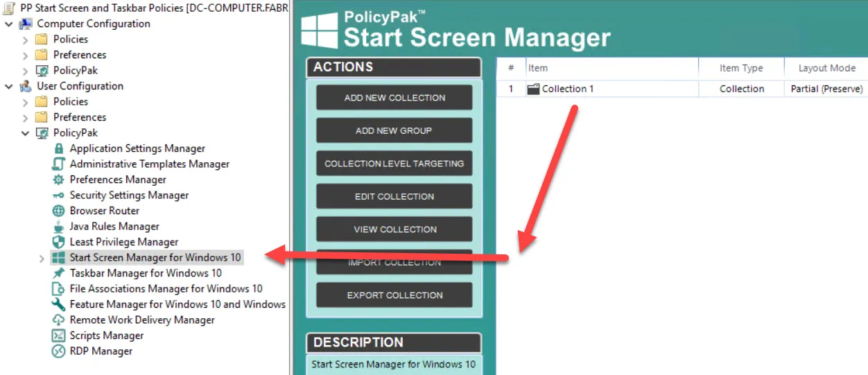Screen dimensions: 868x375
Task: Expand Preferences under Computer Configuration
Action: tap(26, 55)
